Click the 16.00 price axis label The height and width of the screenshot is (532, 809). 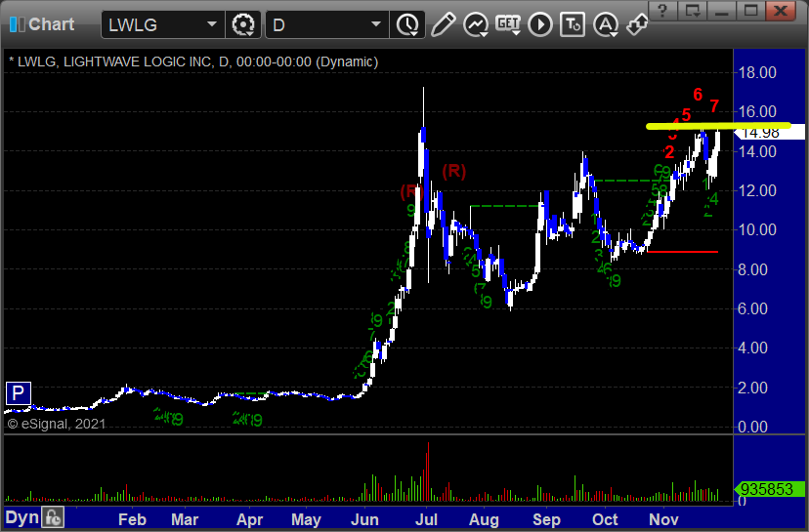[757, 111]
